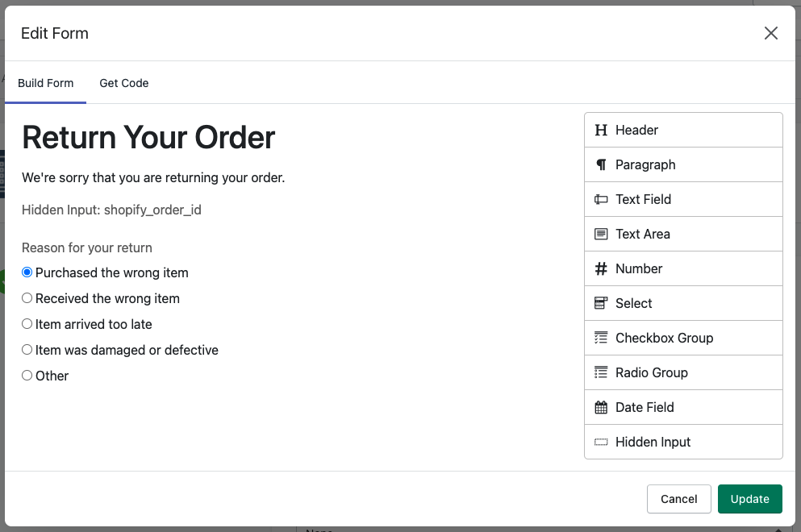Viewport: 801px width, 532px height.
Task: Click the green Update button
Action: [750, 499]
